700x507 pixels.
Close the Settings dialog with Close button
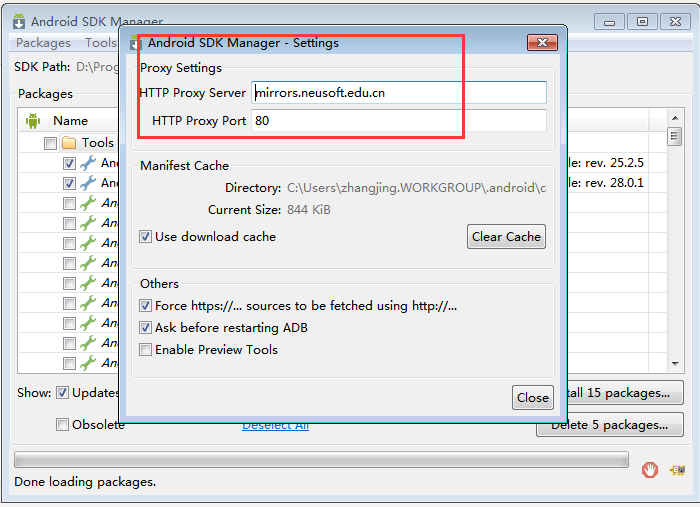(533, 397)
